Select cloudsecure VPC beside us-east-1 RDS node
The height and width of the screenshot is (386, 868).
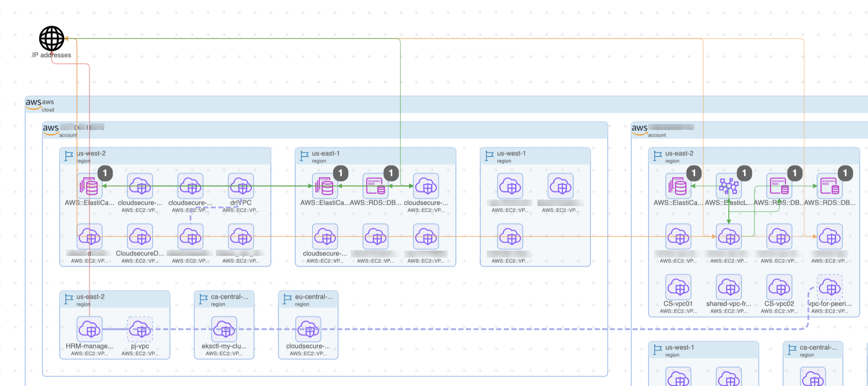point(426,186)
